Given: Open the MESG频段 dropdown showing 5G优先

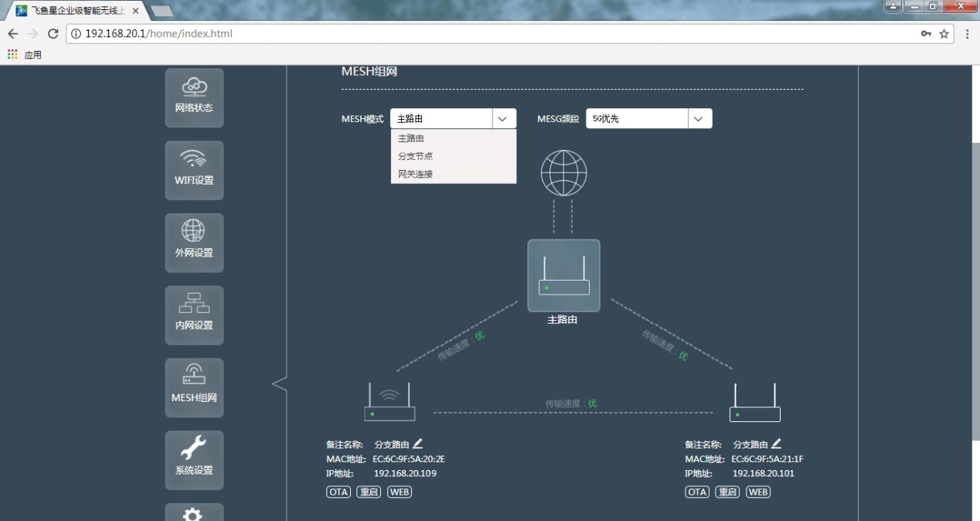Looking at the screenshot, I should (x=698, y=118).
